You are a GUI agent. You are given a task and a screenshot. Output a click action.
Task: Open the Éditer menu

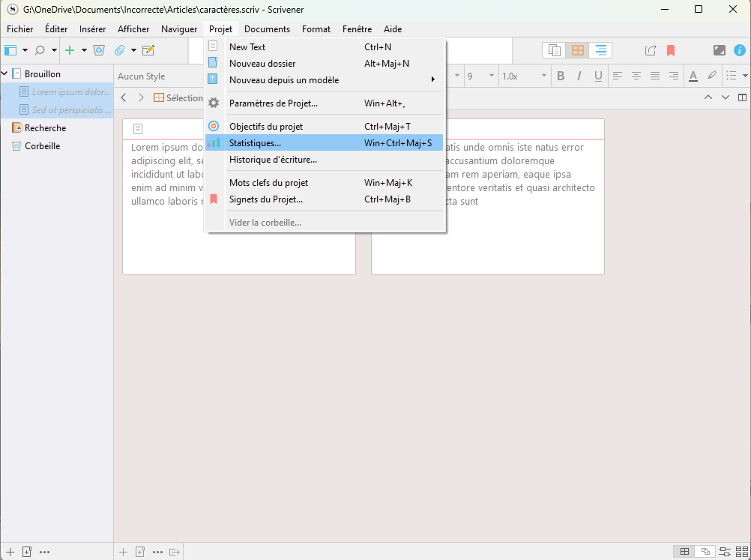tap(56, 29)
